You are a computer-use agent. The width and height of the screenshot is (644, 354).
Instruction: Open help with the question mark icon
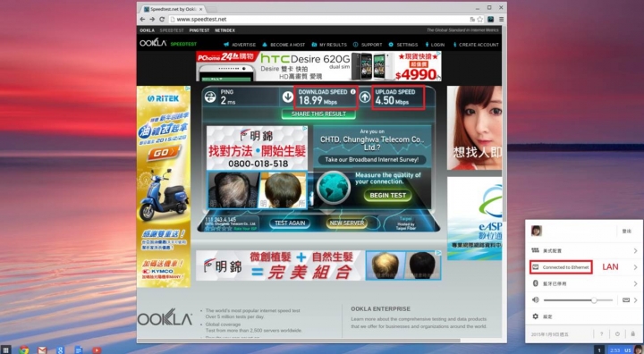[602, 334]
